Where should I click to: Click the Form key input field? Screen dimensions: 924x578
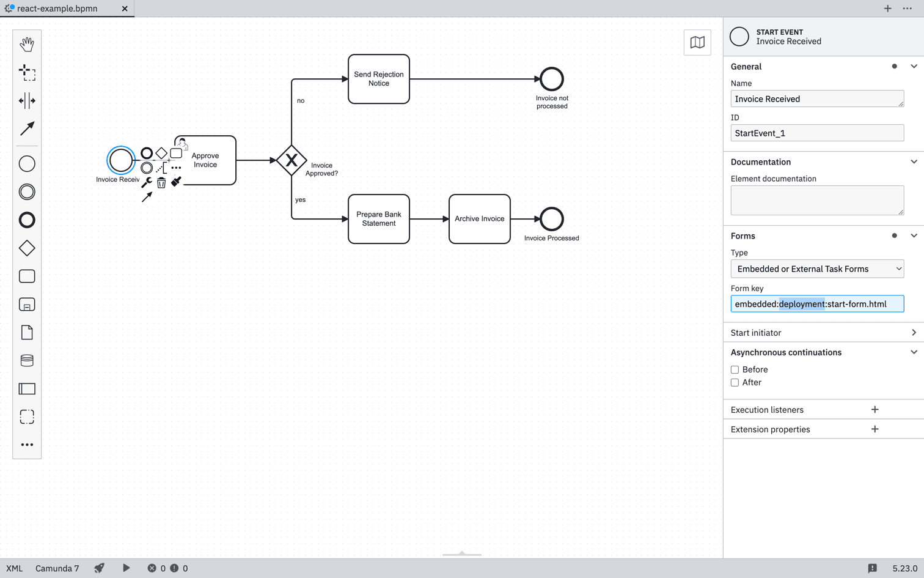tap(817, 303)
